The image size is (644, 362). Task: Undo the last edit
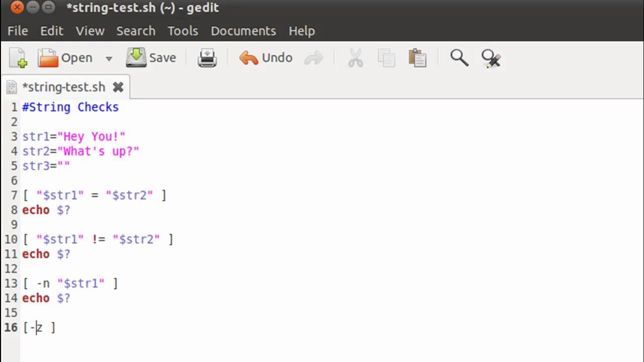point(266,58)
